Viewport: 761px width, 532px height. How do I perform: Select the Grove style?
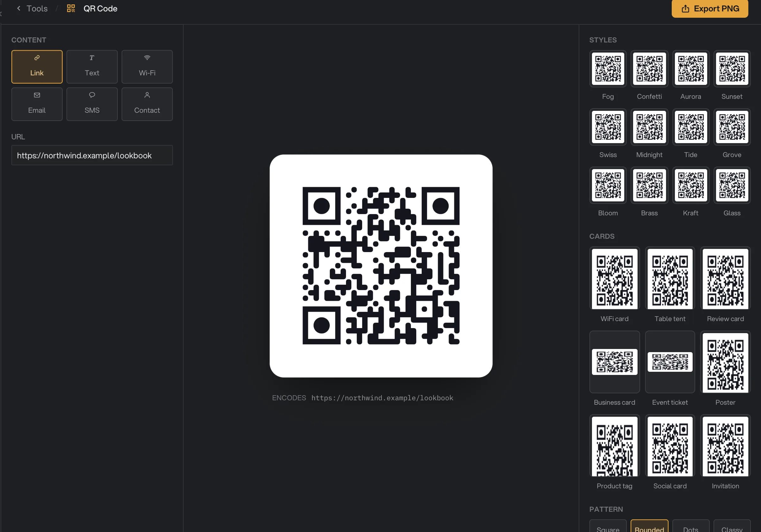[x=732, y=127]
